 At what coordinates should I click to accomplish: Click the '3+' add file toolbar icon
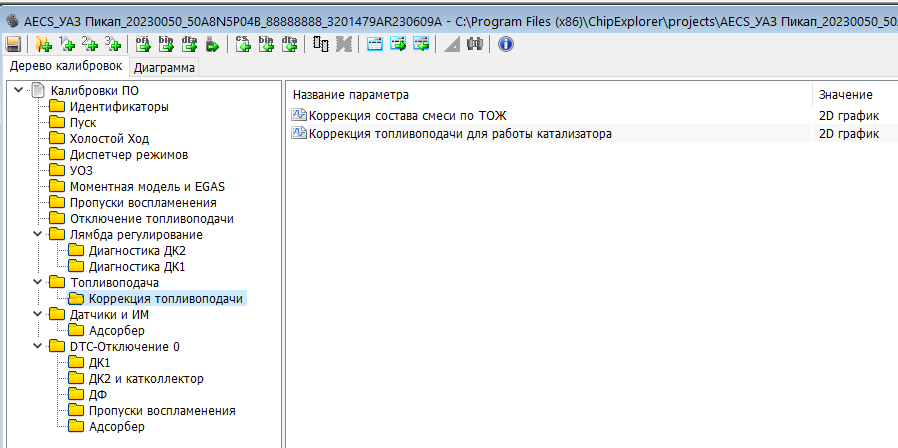[x=113, y=44]
